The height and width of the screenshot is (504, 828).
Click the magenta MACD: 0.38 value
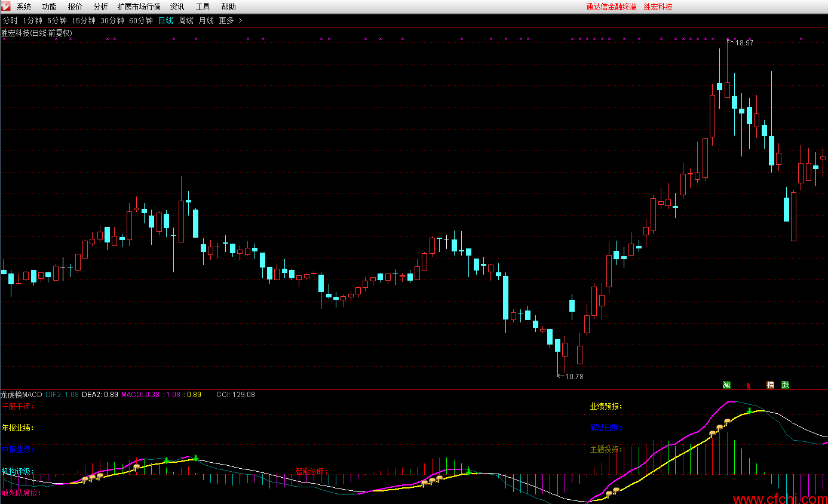pyautogui.click(x=140, y=395)
